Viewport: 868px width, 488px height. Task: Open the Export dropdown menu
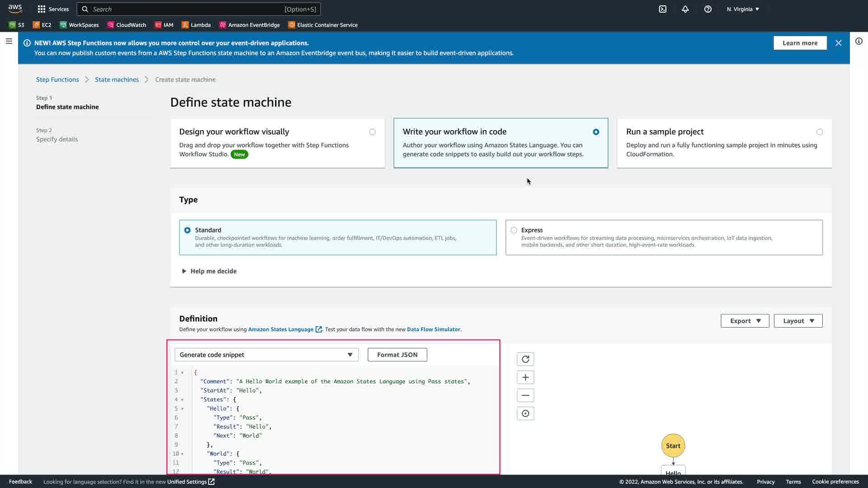tap(745, 321)
